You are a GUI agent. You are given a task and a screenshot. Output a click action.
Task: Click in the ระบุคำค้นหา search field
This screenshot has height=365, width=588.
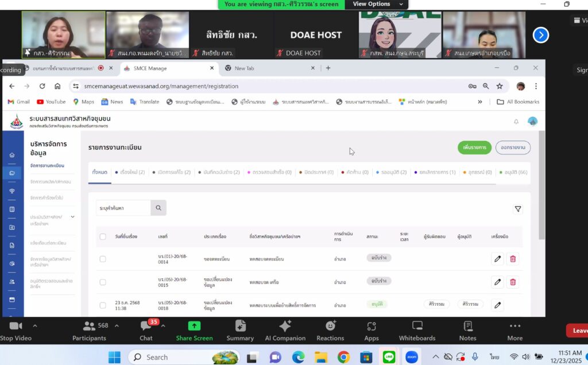click(x=123, y=208)
